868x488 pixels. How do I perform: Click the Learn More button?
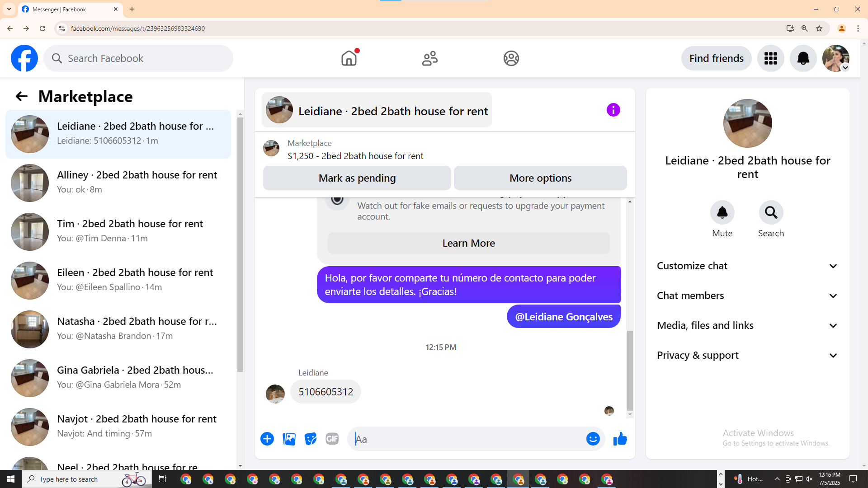point(468,243)
